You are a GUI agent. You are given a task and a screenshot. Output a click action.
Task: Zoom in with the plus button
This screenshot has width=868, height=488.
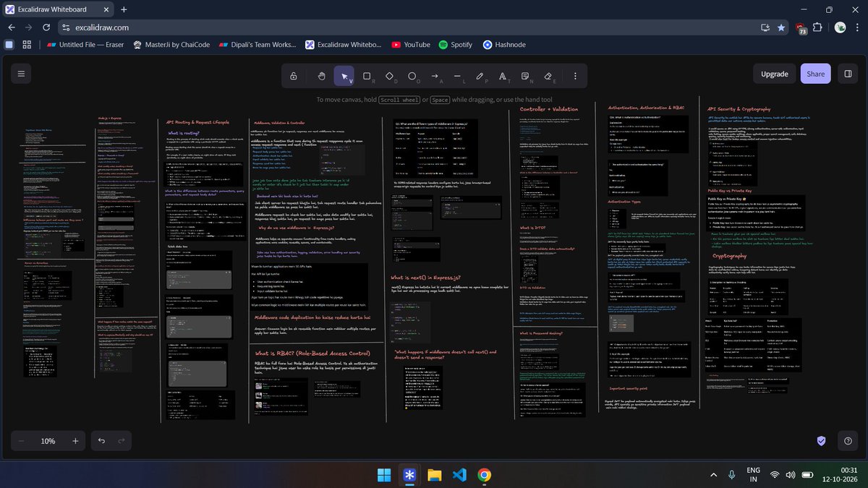tap(75, 441)
